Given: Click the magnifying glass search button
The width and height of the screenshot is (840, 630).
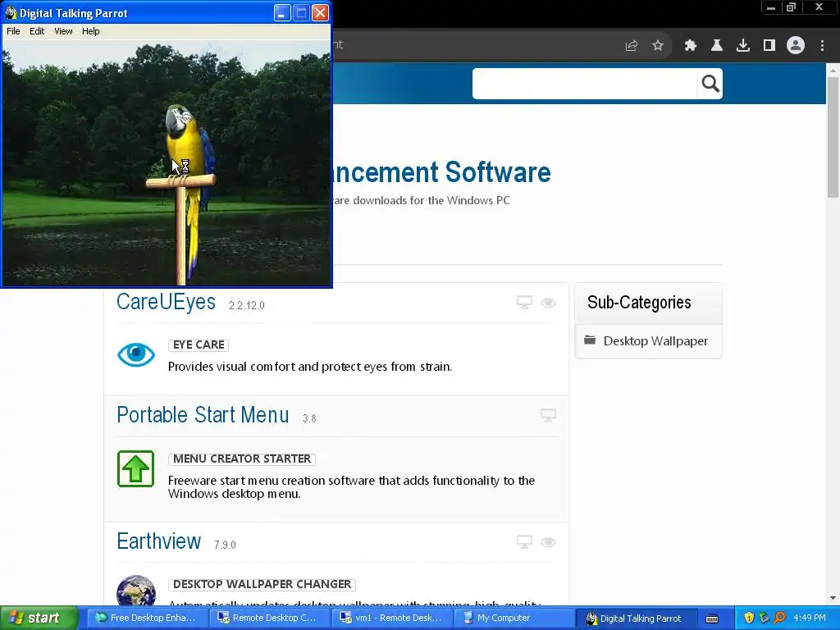Looking at the screenshot, I should point(710,84).
